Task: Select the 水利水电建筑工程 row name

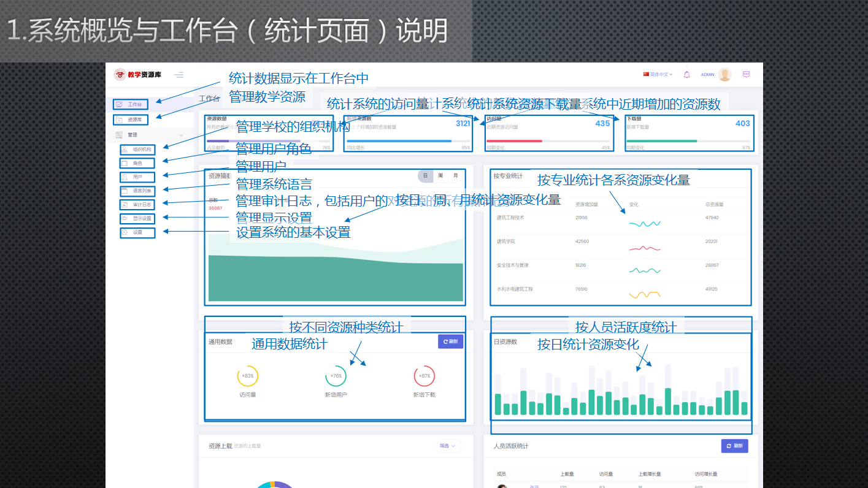Action: coord(515,289)
